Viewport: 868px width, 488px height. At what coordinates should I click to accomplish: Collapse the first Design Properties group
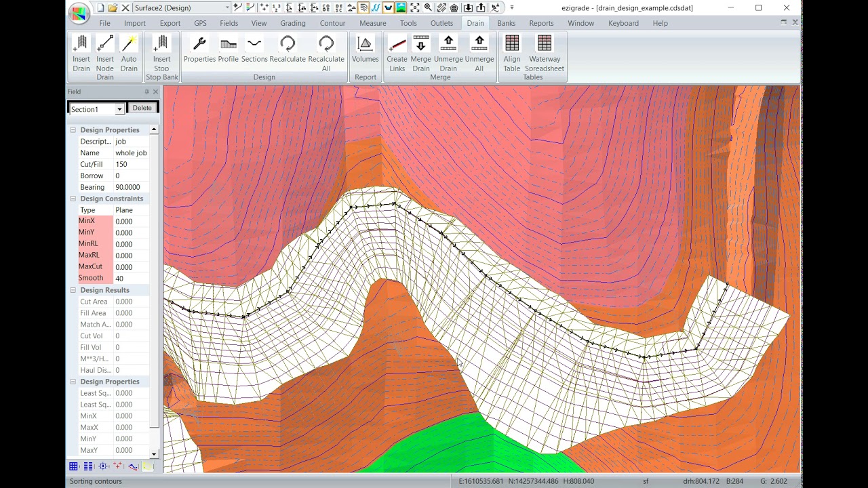click(x=73, y=130)
